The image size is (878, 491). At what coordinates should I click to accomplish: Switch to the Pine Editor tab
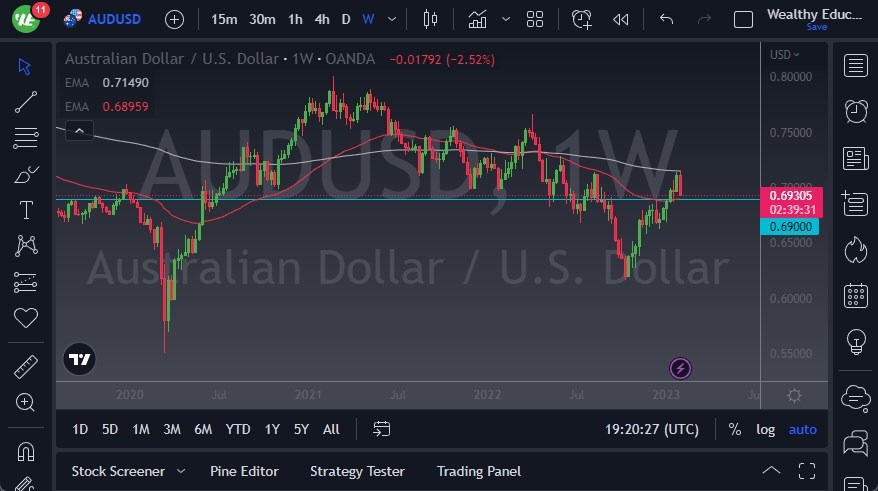[244, 471]
